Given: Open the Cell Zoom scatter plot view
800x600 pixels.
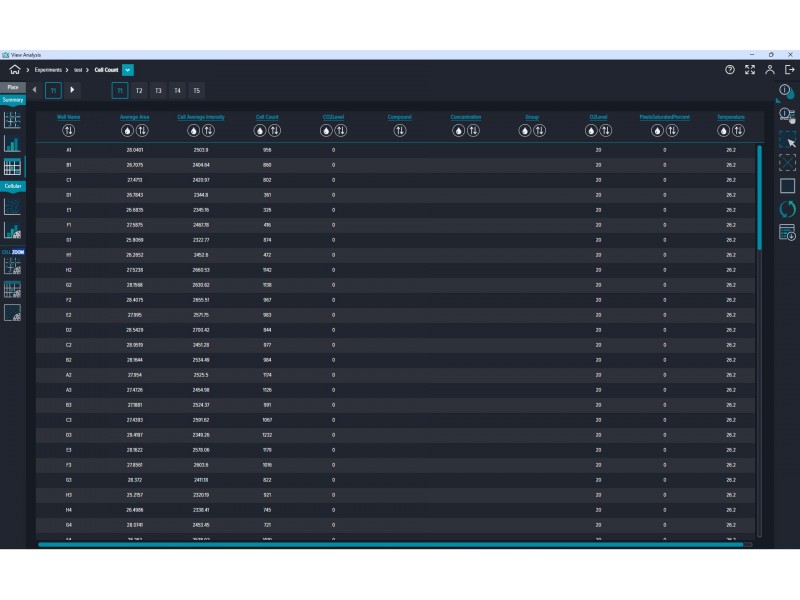Looking at the screenshot, I should pos(12,266).
